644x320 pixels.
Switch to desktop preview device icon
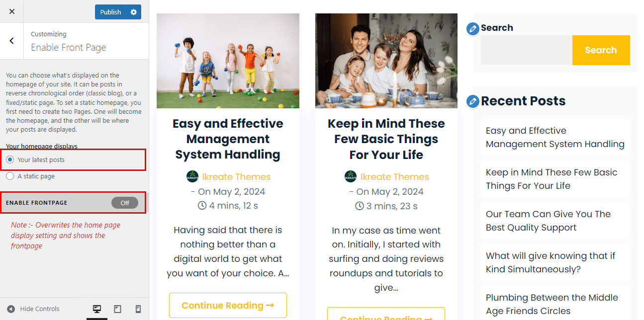coord(97,309)
